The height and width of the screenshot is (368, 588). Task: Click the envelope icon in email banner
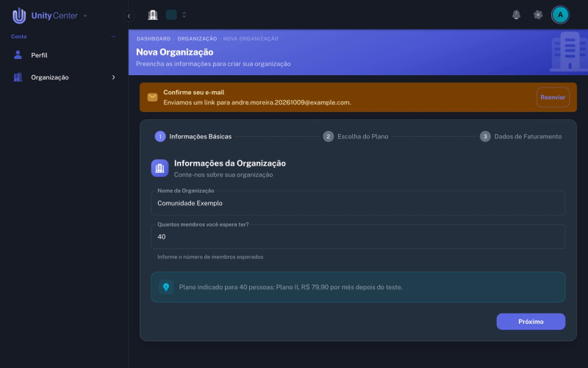[x=152, y=97]
